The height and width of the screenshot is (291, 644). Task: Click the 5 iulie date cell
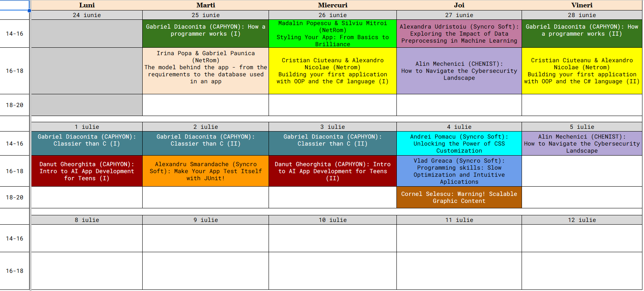(x=582, y=127)
